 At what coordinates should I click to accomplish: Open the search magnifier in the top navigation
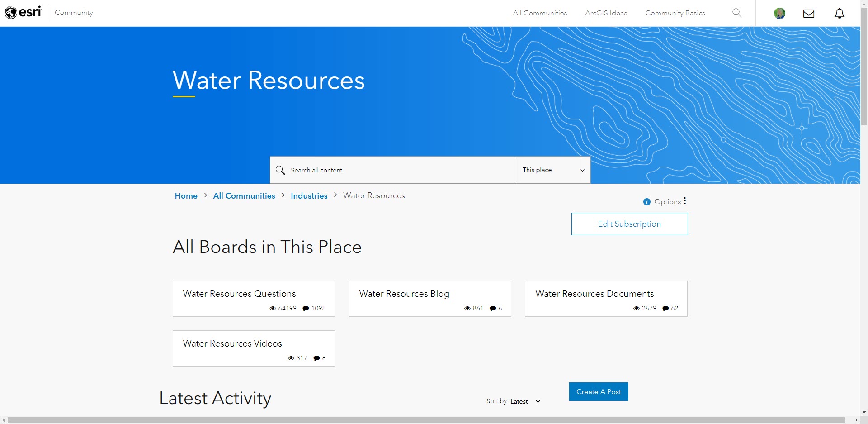(737, 13)
